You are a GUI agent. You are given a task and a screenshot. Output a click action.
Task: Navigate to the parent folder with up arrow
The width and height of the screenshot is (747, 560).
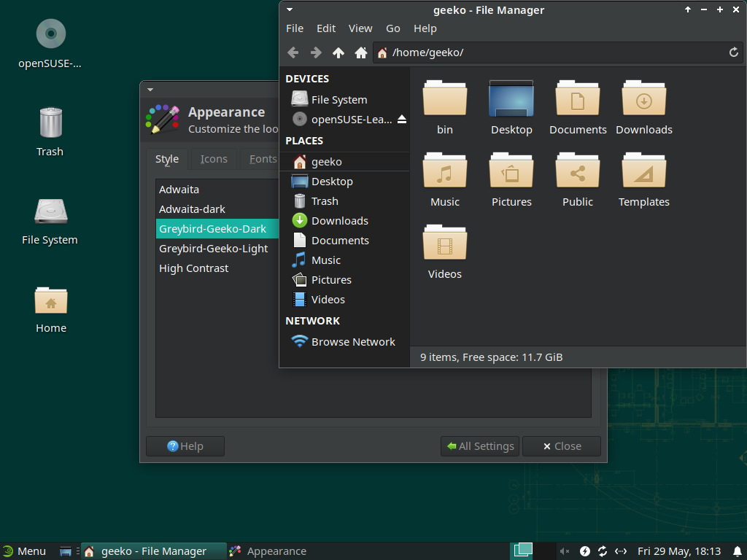(338, 52)
